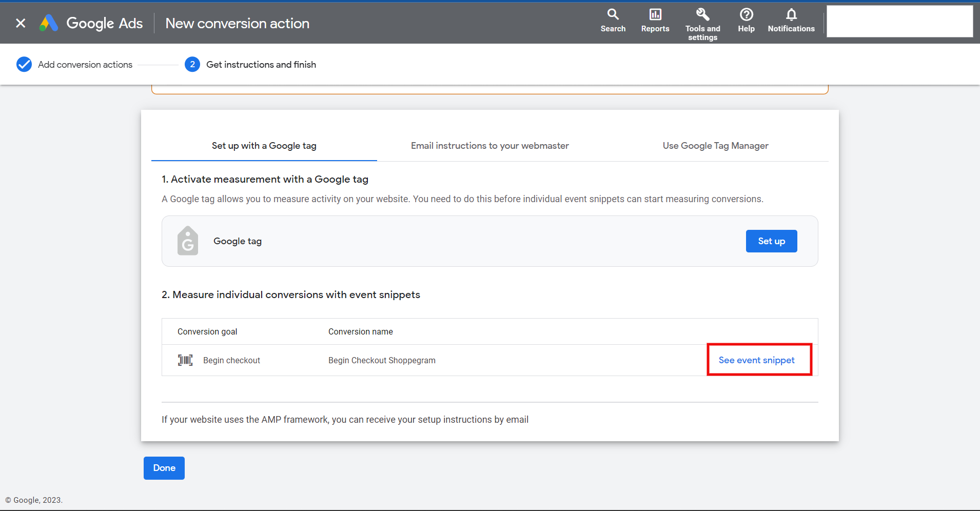Screen dimensions: 980x511
Task: Click the Set up button for Google tag
Action: coord(772,241)
